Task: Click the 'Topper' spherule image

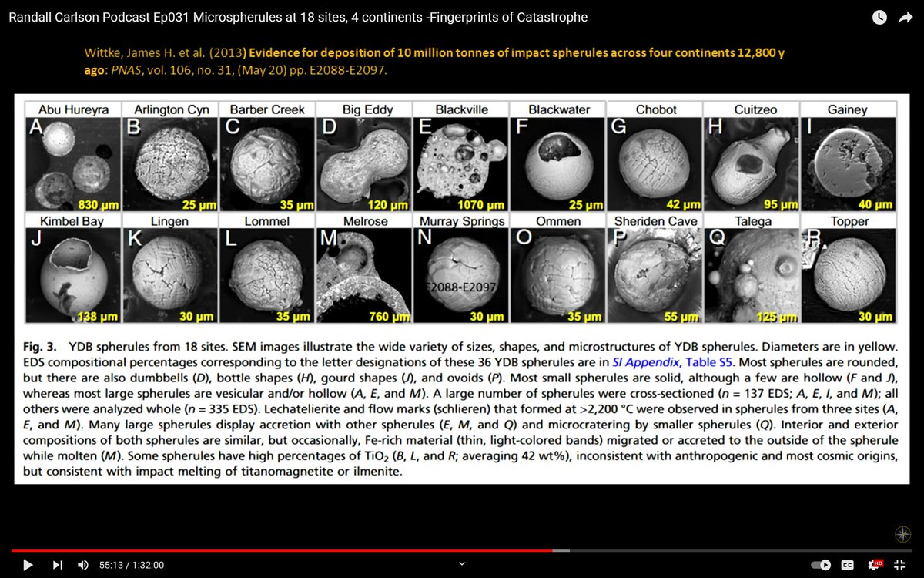Action: (x=849, y=276)
